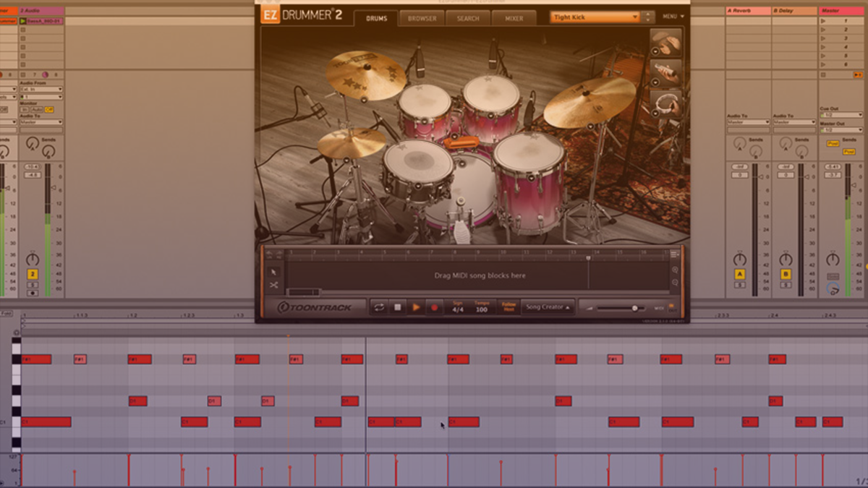
Task: Hit the red record button in EZdrummer
Action: (435, 307)
